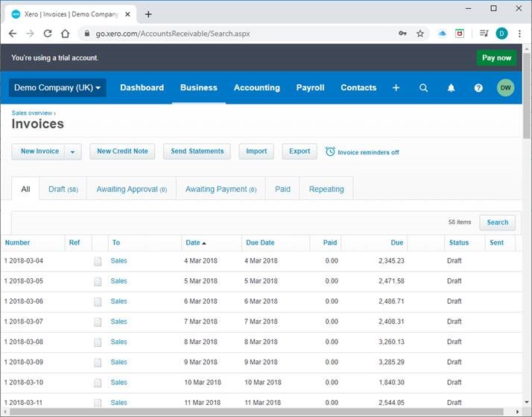Screen dimensions: 532x417
Task: Open the media control playlist icon
Action: point(484,34)
